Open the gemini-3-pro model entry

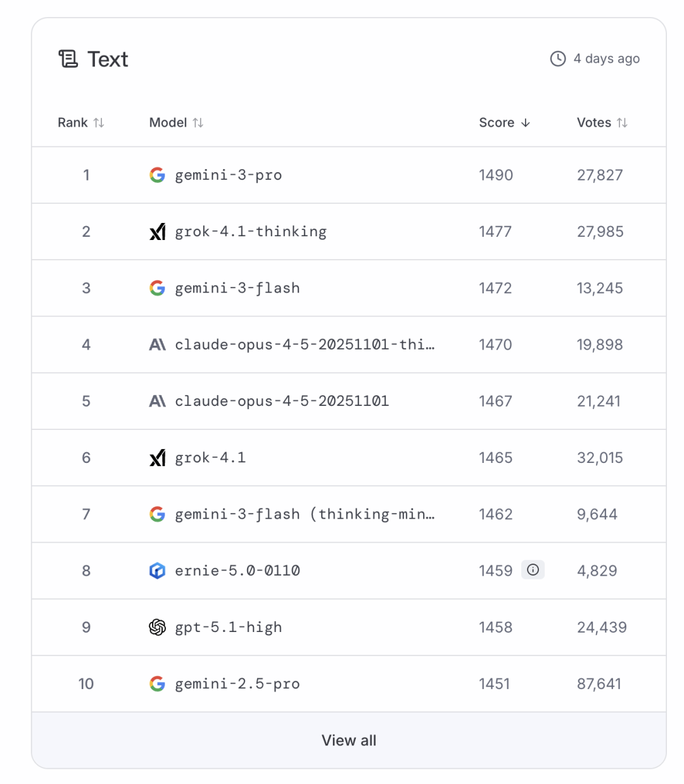tap(228, 175)
